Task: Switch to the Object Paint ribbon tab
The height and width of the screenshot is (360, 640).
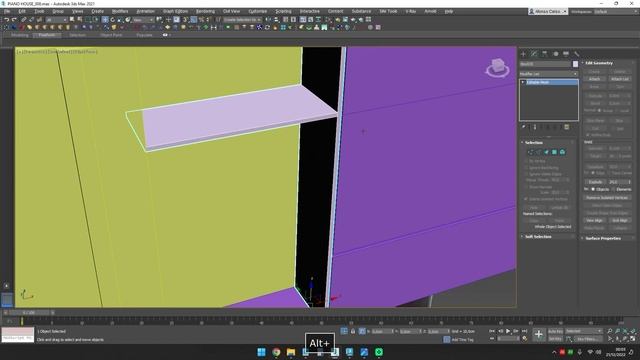Action: point(111,35)
